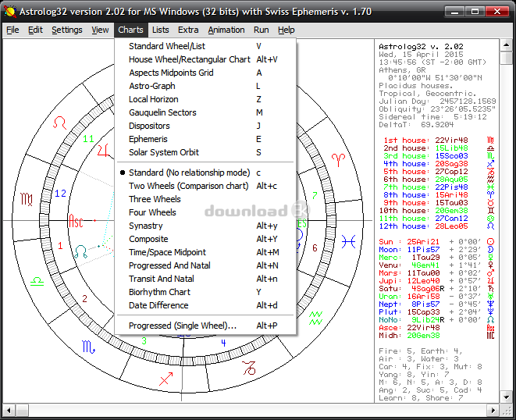Choose Three Wheels
This screenshot has width=516, height=420.
(x=205, y=199)
